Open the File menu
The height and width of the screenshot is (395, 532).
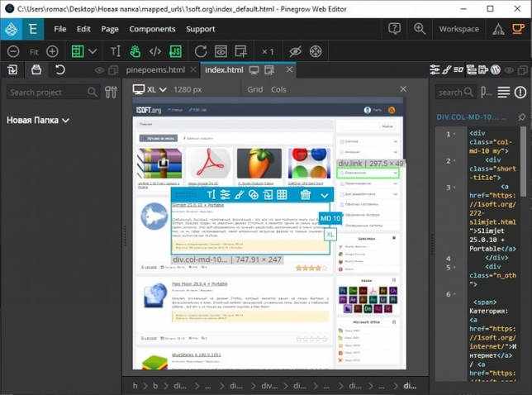[60, 29]
